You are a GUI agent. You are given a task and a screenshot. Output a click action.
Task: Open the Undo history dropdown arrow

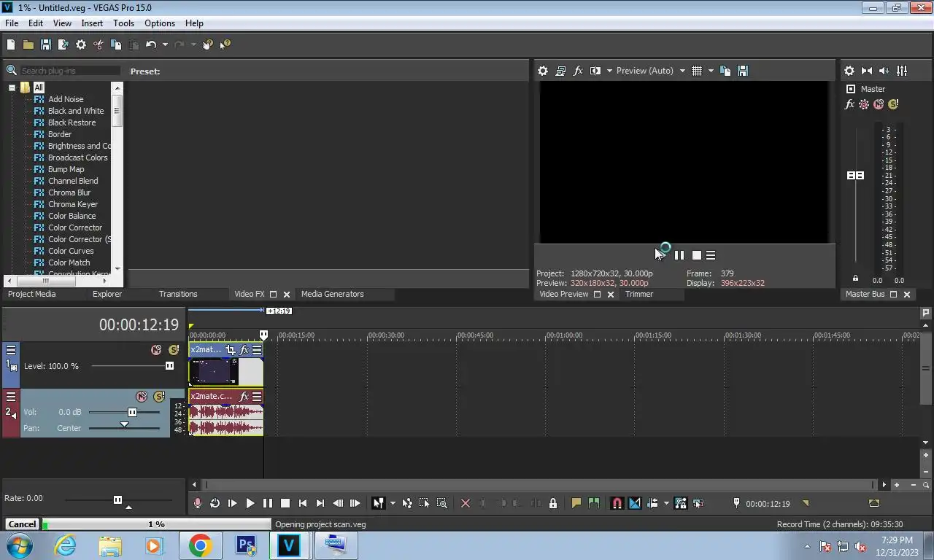[165, 44]
